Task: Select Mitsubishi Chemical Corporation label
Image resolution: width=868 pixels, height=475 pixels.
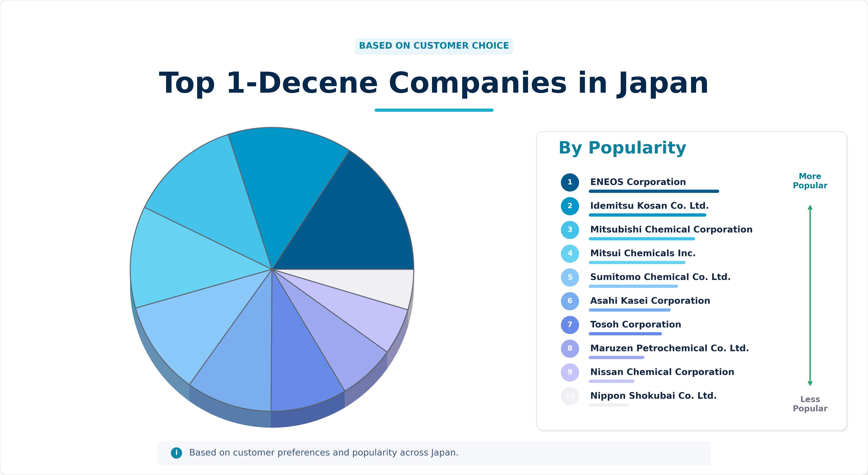Action: point(671,229)
